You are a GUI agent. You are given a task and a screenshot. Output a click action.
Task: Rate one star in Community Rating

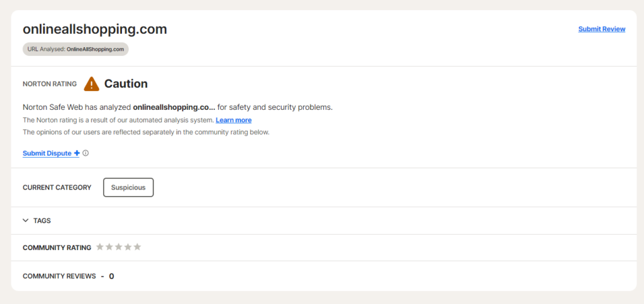coord(99,247)
